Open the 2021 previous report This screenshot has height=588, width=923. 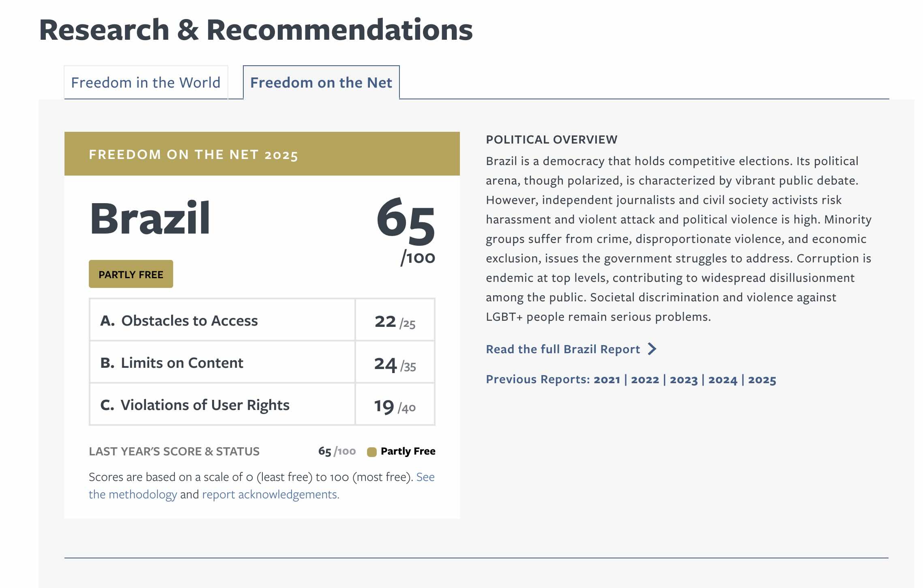click(607, 380)
